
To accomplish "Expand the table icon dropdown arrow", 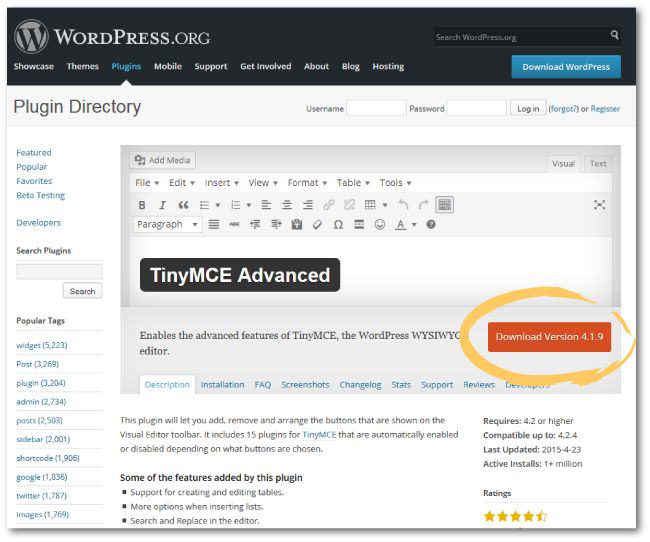I will (385, 205).
